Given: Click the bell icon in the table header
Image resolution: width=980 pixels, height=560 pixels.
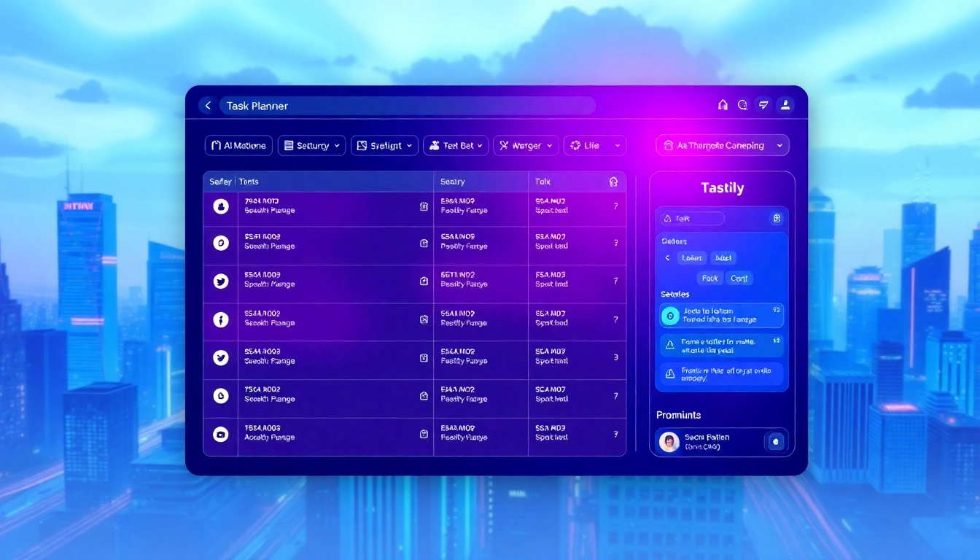Looking at the screenshot, I should [613, 181].
